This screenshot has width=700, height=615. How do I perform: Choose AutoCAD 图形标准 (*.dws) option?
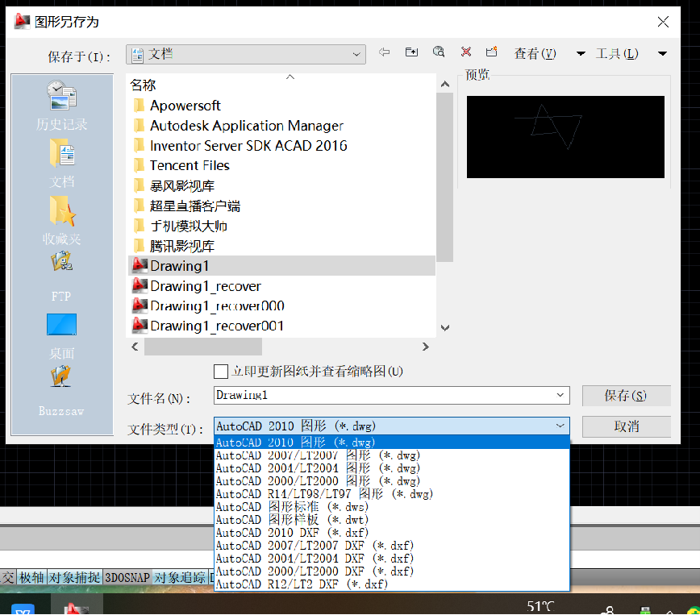[x=392, y=507]
